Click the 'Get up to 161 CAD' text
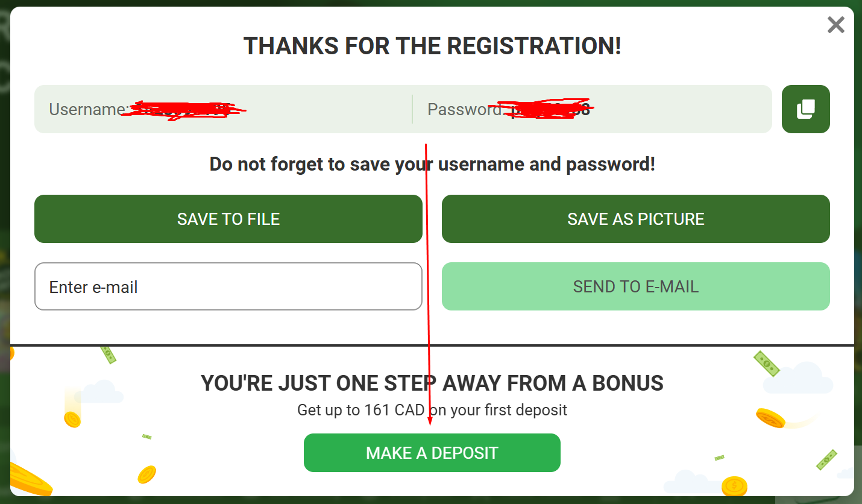Screen dimensions: 862x504 (x=432, y=411)
